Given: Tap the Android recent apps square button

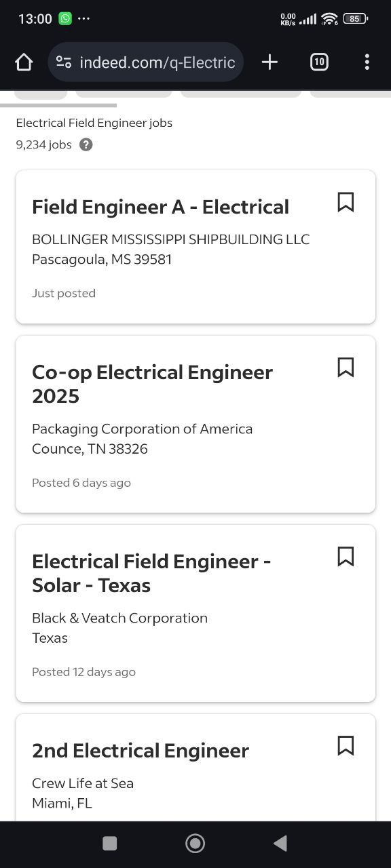Looking at the screenshot, I should [x=109, y=843].
